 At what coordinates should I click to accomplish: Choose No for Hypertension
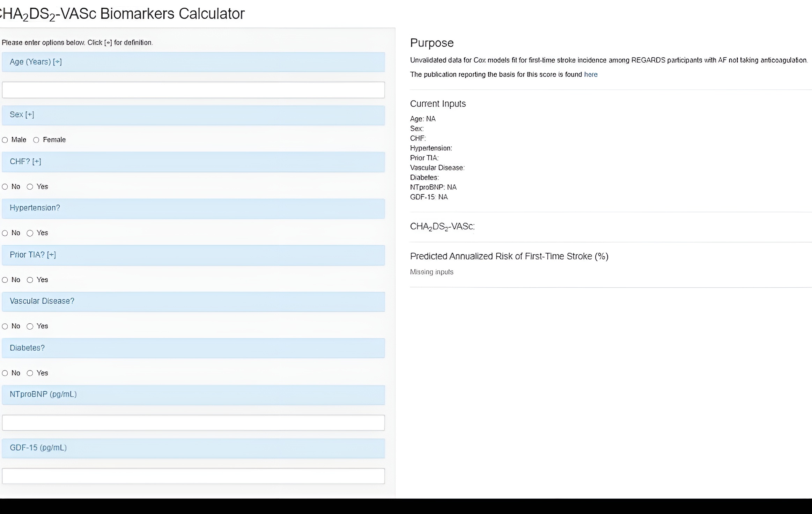coord(5,233)
